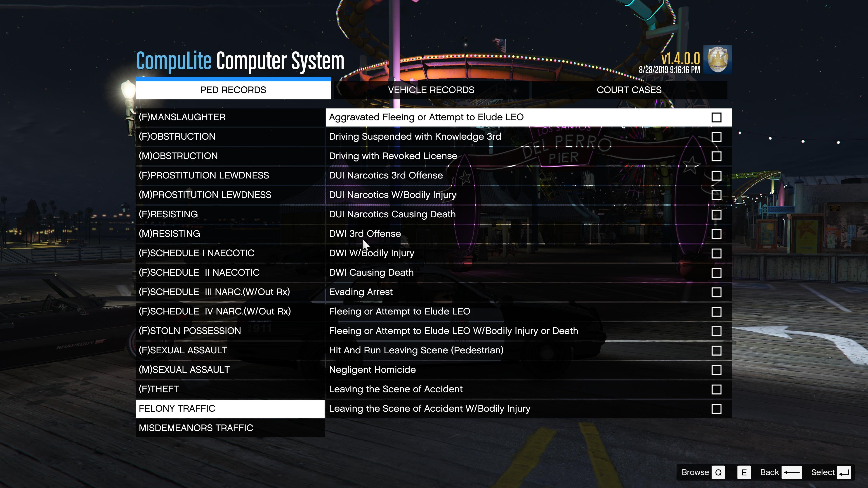
Task: Select DUI Narcotics 3rd Offense charge
Action: 385,176
